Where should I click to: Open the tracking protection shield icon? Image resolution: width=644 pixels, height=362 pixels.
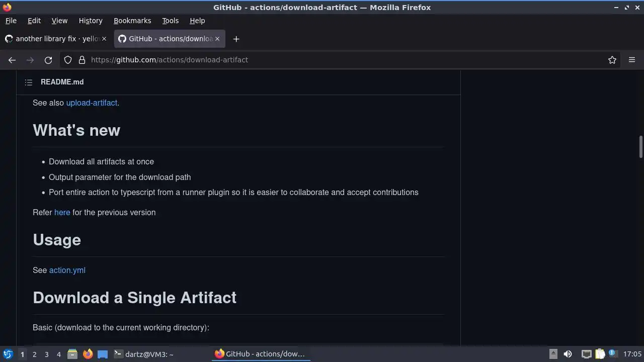(68, 60)
